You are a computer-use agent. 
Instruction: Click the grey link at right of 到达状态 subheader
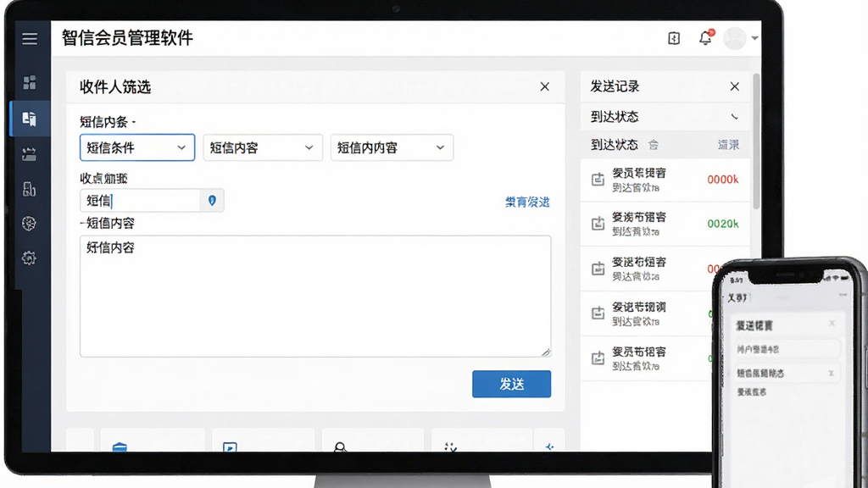[728, 145]
